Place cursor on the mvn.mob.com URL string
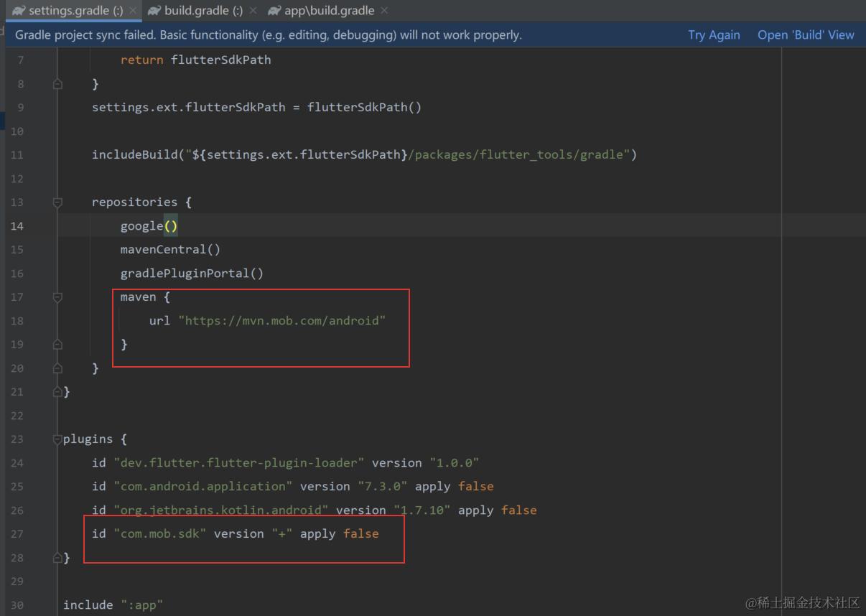 282,320
